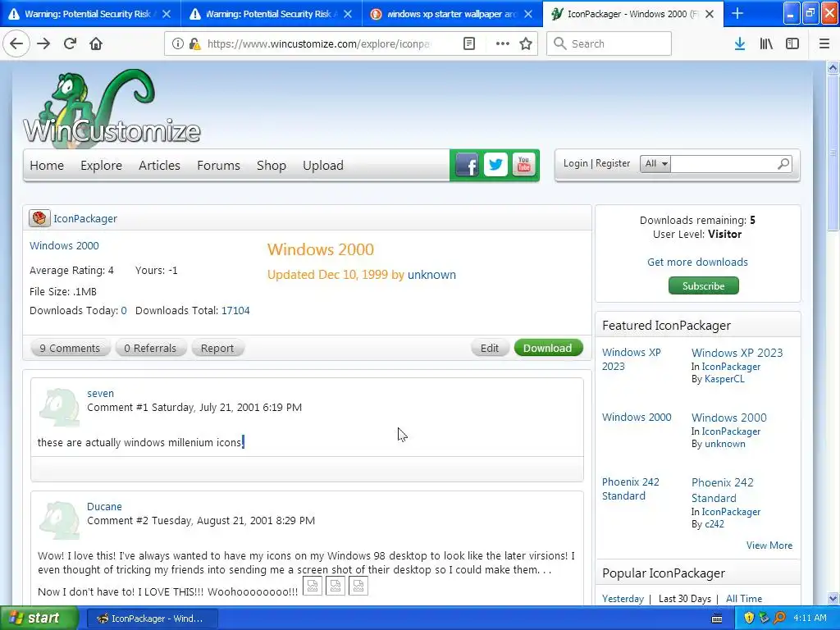
Task: Visit WinCustomize Twitter page
Action: 495,165
